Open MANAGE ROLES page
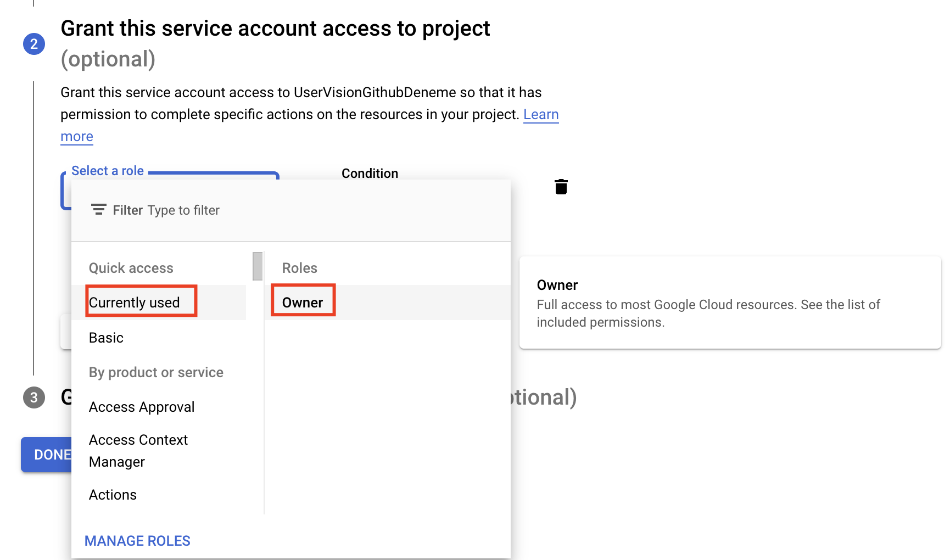This screenshot has width=950, height=560. click(137, 541)
